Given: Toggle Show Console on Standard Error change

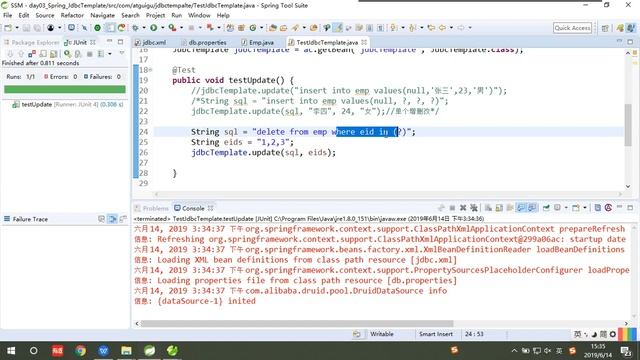Looking at the screenshot, I should [532, 208].
